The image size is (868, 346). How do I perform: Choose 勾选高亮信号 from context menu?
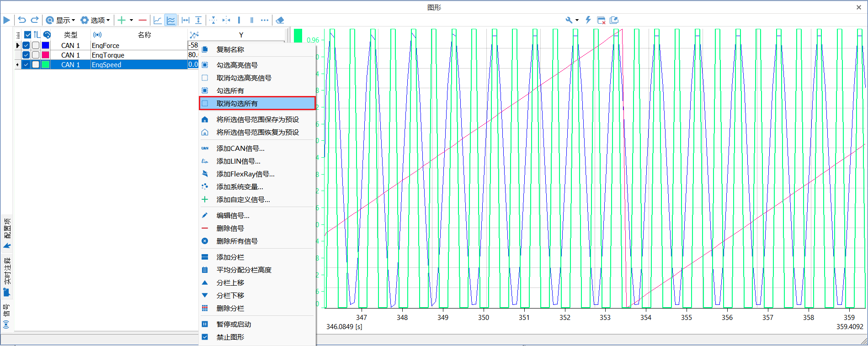[x=257, y=65]
